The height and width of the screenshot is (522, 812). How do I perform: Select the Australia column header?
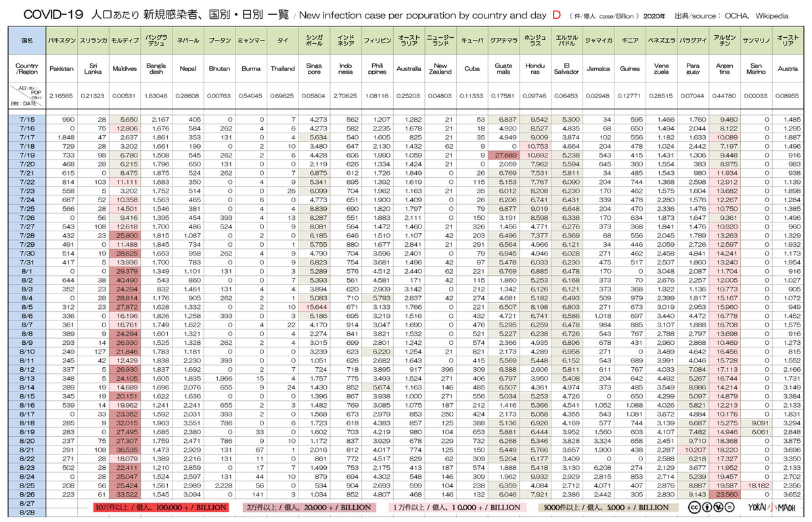pos(409,69)
